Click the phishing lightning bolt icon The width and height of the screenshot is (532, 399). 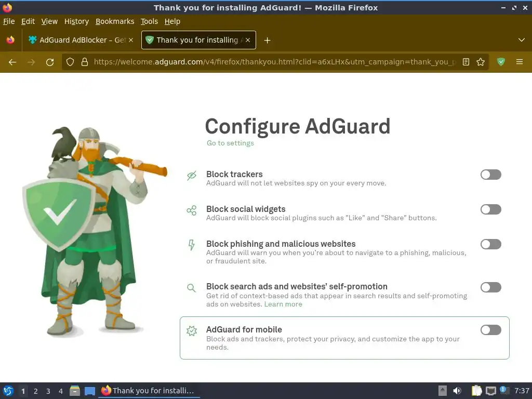pos(191,245)
